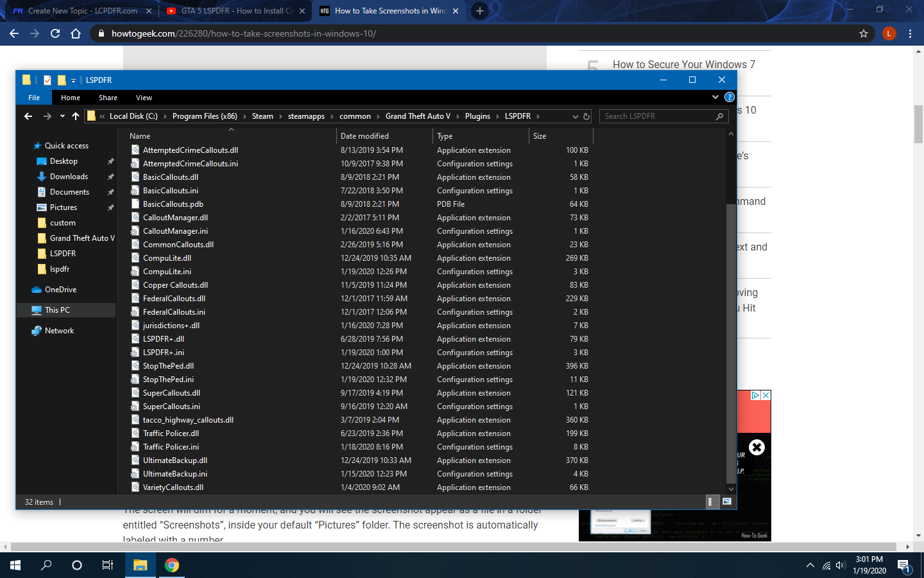
Task: Sort files by the Size column header
Action: pos(561,136)
